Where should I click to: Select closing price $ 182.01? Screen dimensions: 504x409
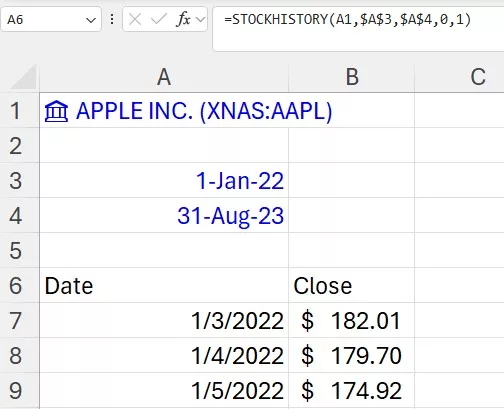pos(352,320)
